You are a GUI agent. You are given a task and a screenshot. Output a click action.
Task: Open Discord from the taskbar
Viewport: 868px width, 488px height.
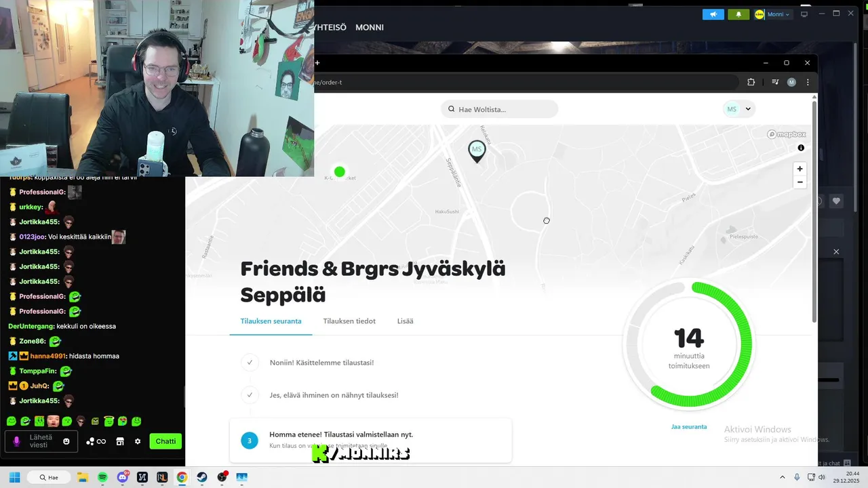pos(123,477)
